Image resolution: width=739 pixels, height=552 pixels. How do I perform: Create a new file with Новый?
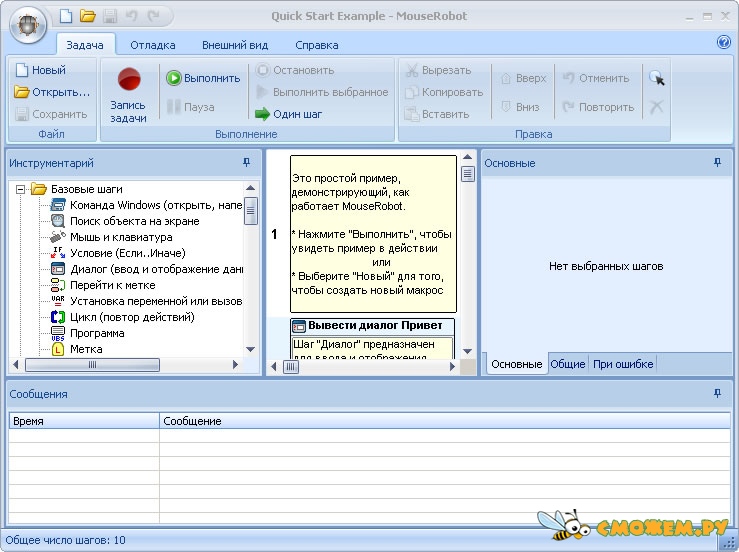click(41, 70)
